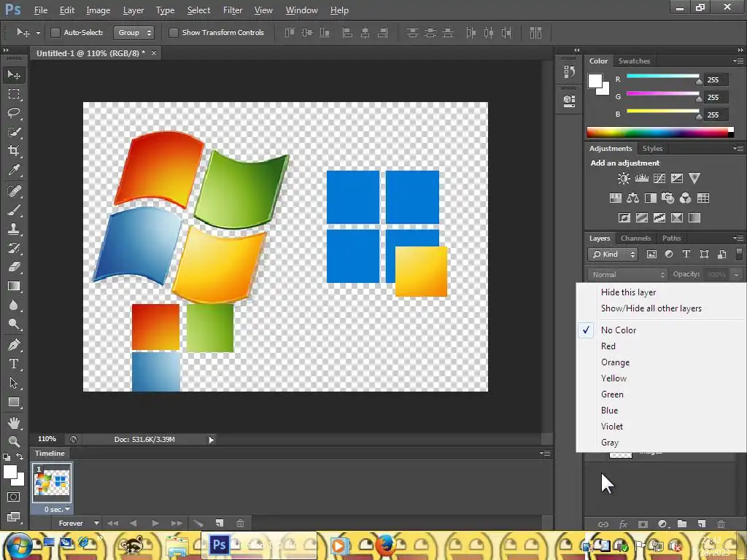Select the Gradient tool
Screen dimensions: 747x560
(14, 286)
